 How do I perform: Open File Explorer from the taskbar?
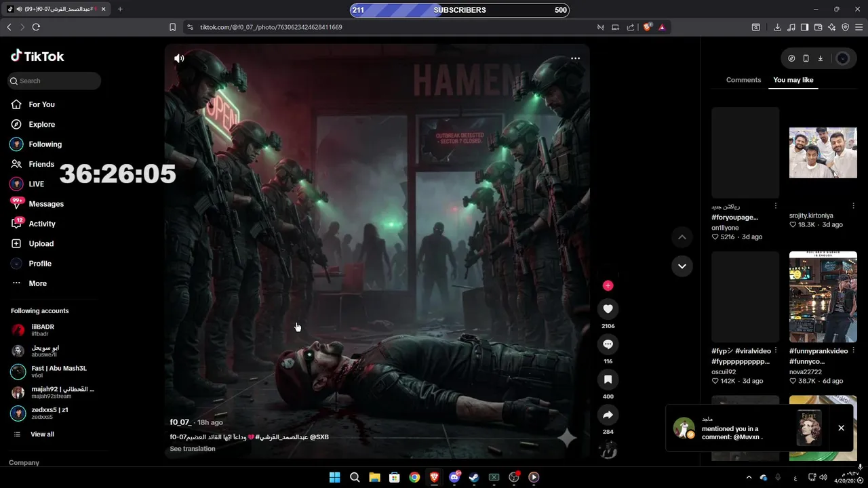tap(374, 477)
